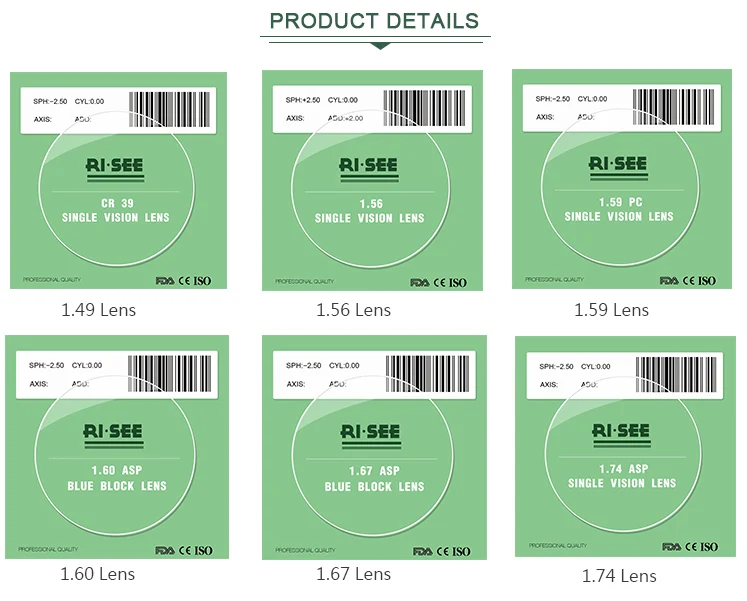Image resolution: width=747 pixels, height=601 pixels.
Task: Click the RI·SEE logo on the 1.56 package
Action: (369, 165)
